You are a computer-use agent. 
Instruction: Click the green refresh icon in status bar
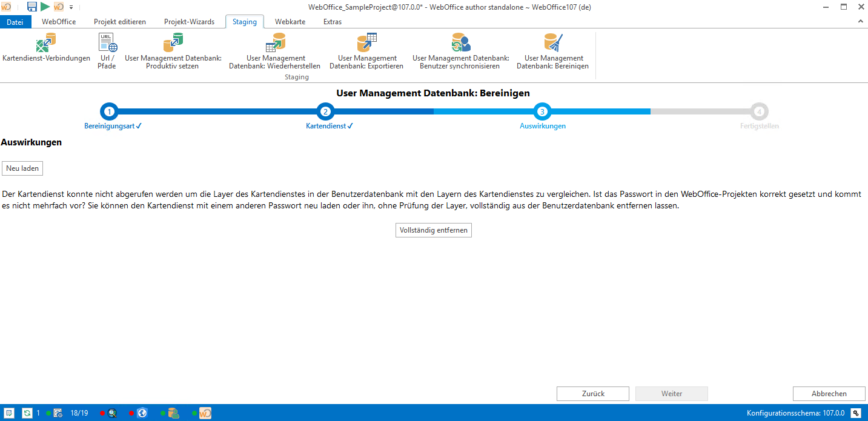[27, 413]
